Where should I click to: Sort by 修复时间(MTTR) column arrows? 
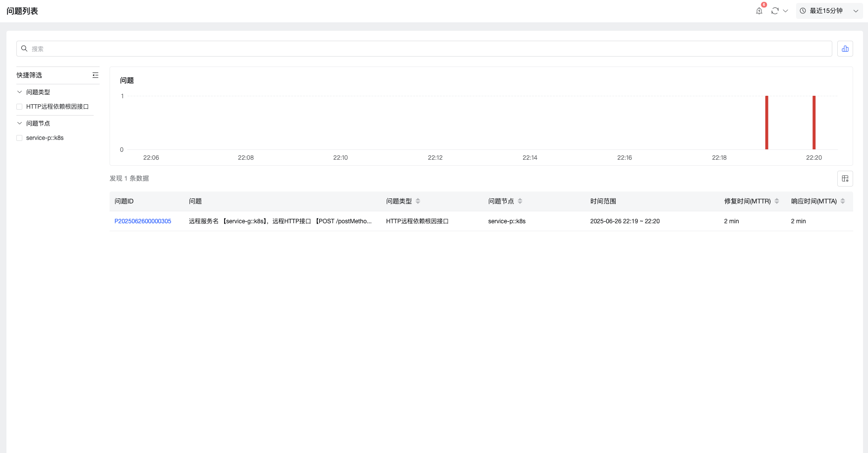(x=777, y=201)
